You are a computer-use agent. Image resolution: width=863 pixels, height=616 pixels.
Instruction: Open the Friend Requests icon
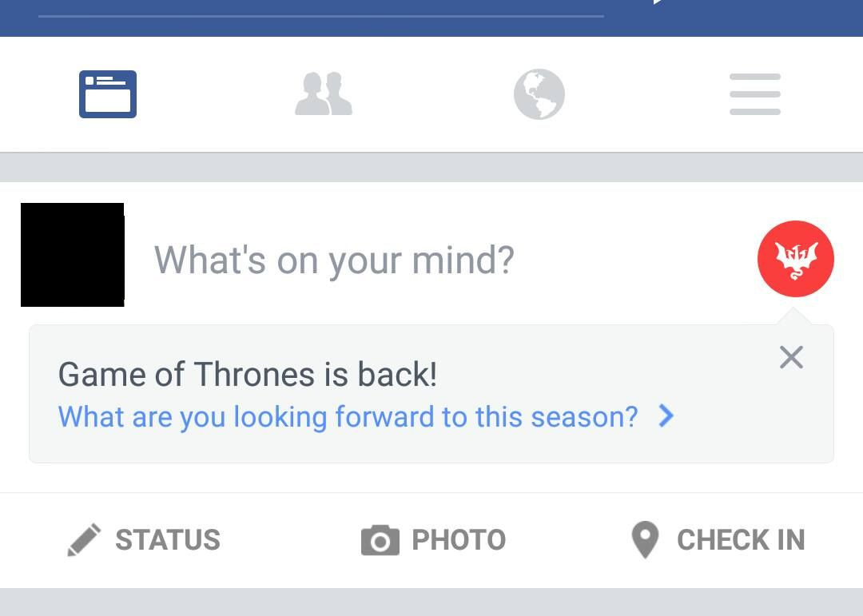click(324, 93)
